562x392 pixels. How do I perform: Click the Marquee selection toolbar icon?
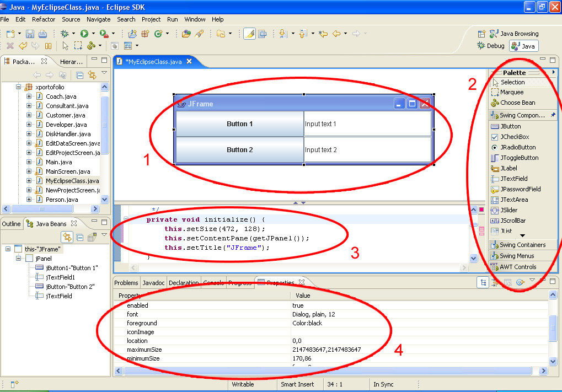(78, 46)
